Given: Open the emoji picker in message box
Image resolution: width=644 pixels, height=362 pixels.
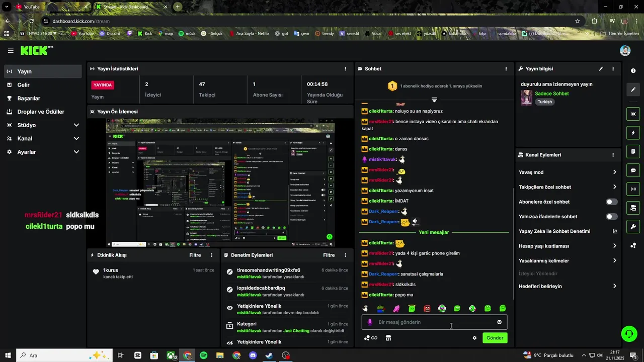Looking at the screenshot, I should point(500,322).
